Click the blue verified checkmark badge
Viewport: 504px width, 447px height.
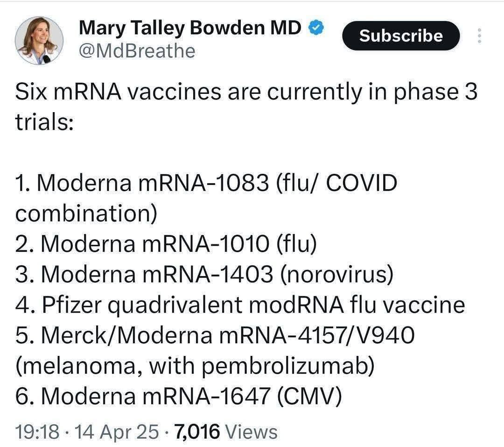point(317,28)
